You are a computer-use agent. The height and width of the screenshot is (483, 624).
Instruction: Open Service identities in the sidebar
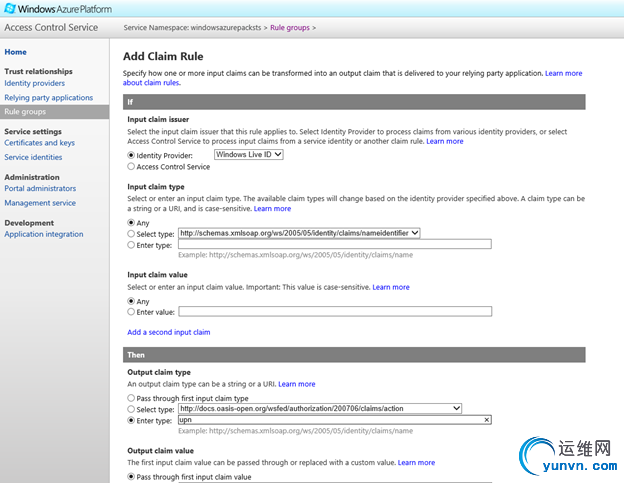pyautogui.click(x=33, y=157)
